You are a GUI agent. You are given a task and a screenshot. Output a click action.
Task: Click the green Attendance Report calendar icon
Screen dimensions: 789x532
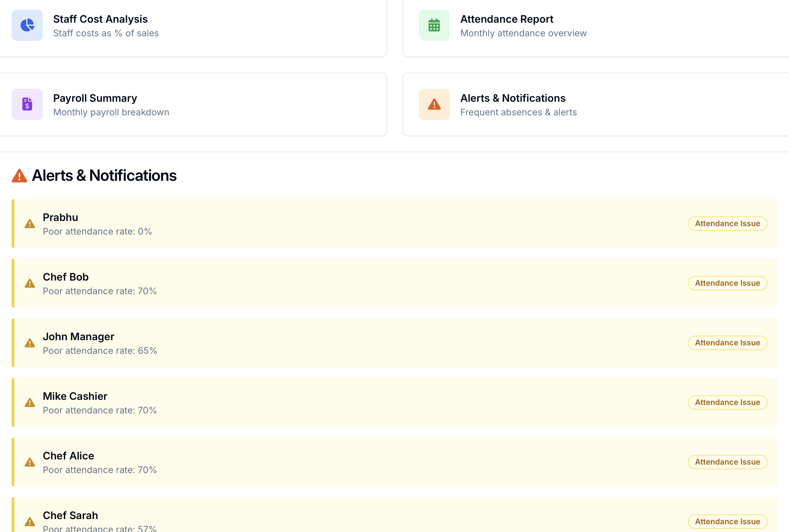coord(434,25)
